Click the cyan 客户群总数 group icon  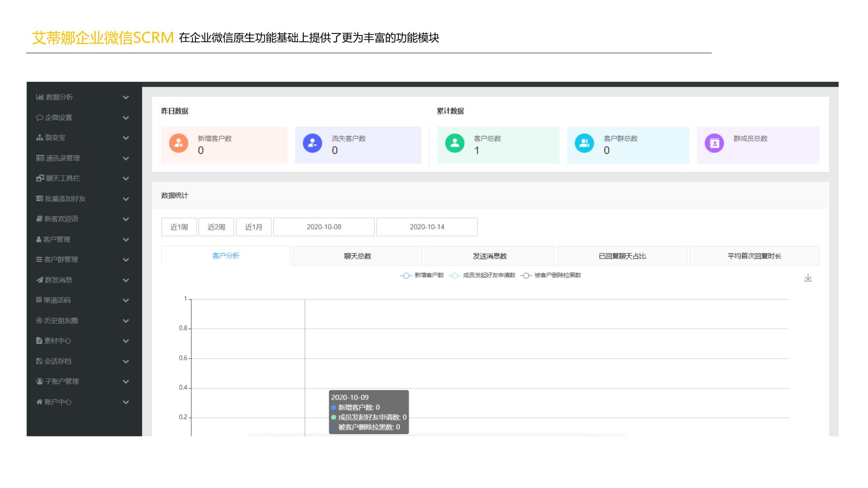[584, 143]
